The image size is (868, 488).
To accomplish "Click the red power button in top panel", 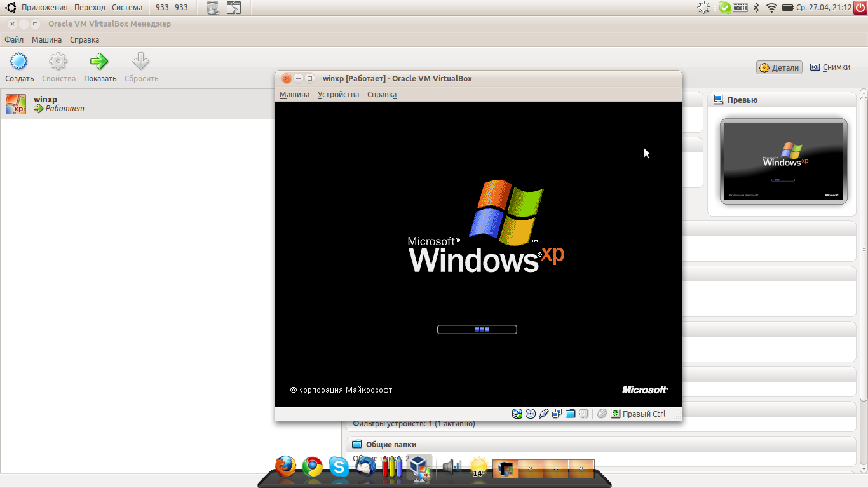I will coord(860,8).
